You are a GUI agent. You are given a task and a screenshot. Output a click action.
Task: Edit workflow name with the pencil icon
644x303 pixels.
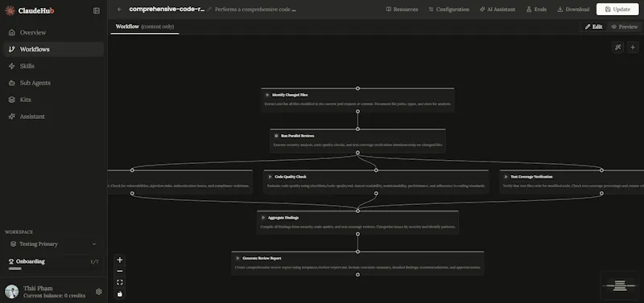209,10
